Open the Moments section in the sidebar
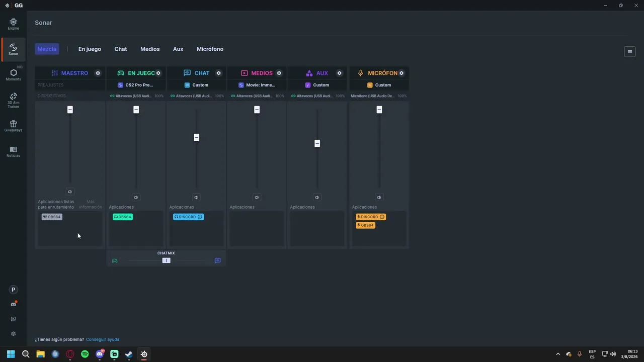The image size is (644, 362). (13, 75)
